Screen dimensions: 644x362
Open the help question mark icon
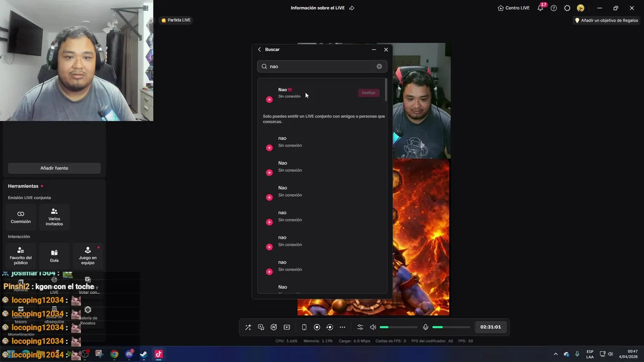pos(554,8)
